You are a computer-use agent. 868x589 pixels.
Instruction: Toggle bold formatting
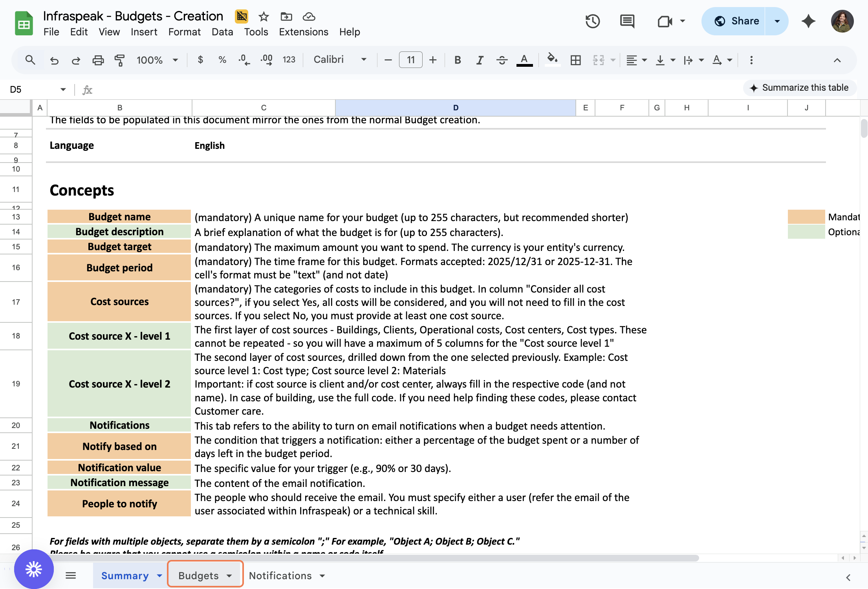click(x=458, y=60)
